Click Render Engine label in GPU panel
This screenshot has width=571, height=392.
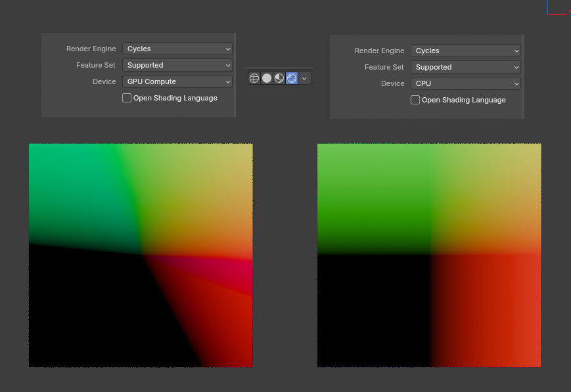tap(91, 49)
